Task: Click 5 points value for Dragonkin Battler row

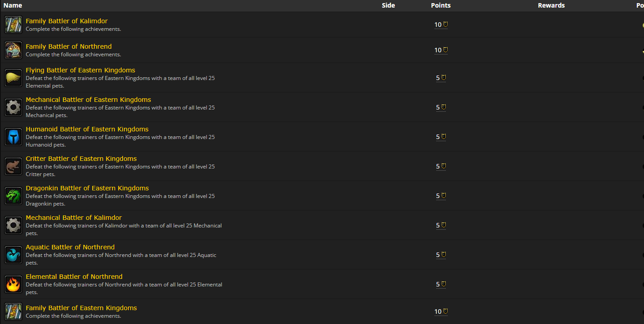Action: (441, 196)
